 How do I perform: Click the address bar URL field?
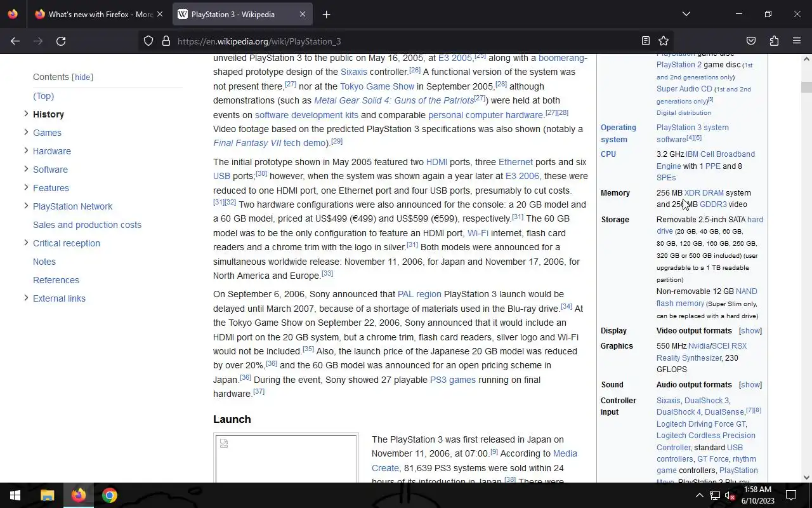[406, 41]
